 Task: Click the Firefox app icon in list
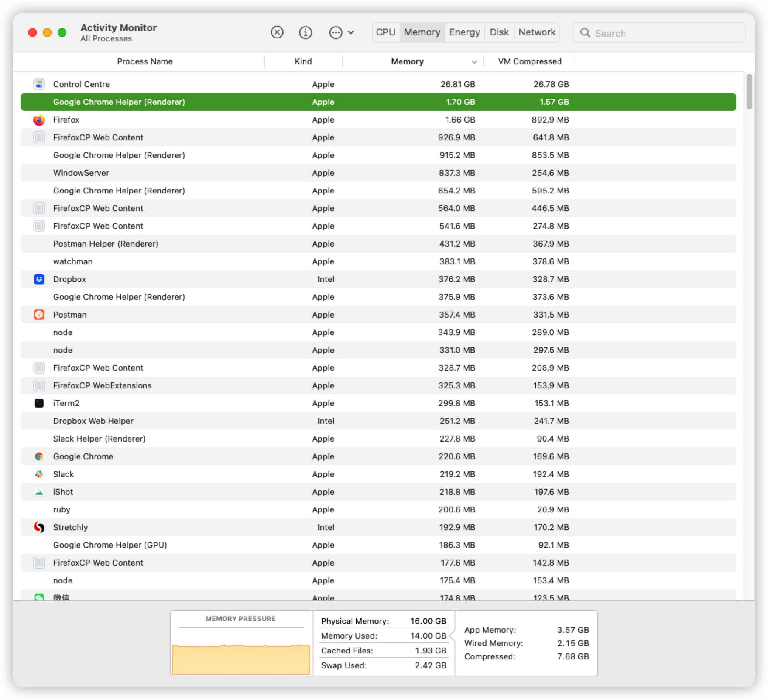pos(39,120)
